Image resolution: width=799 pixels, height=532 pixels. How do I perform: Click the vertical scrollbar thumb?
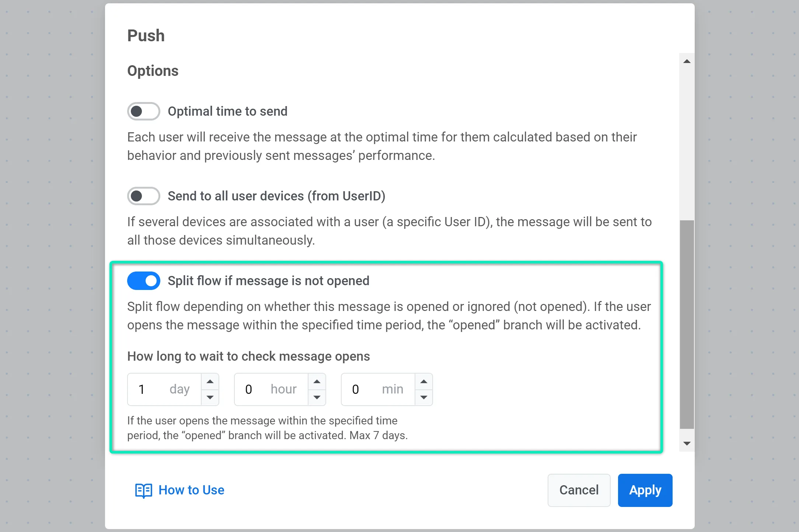click(687, 324)
